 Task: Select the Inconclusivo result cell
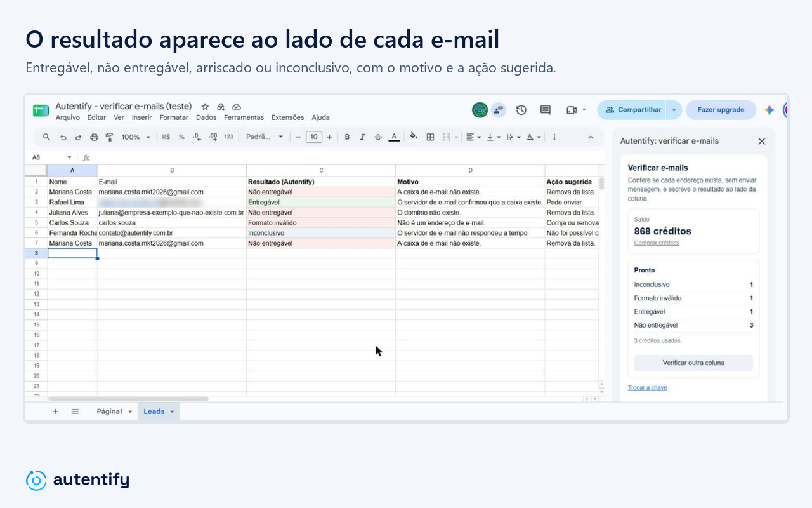321,233
